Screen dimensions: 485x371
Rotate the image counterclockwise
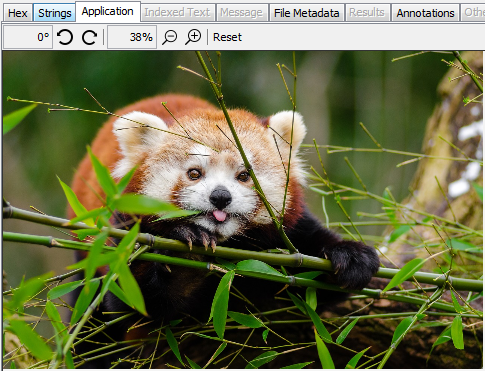click(65, 37)
